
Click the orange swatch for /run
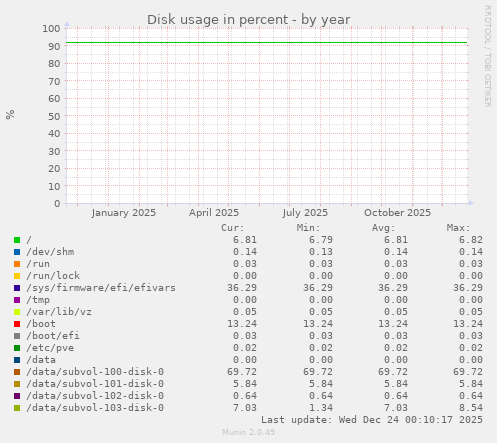[17, 264]
